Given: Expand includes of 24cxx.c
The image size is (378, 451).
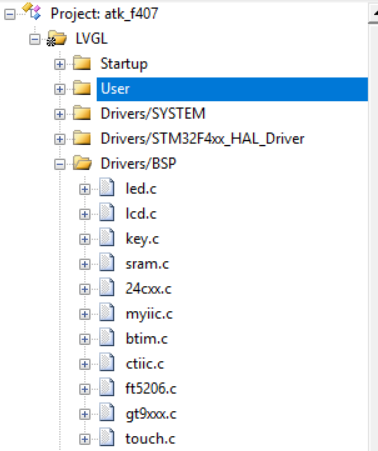Looking at the screenshot, I should [85, 289].
